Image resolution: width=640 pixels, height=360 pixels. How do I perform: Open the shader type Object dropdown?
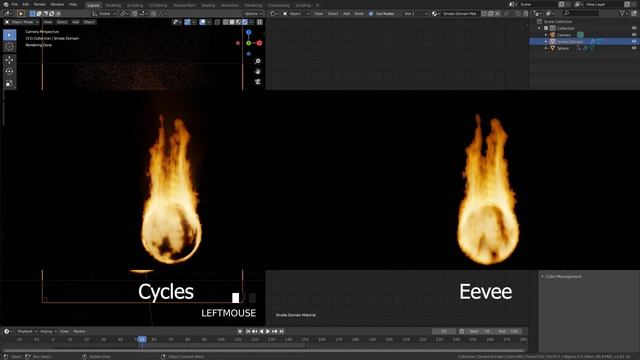296,13
